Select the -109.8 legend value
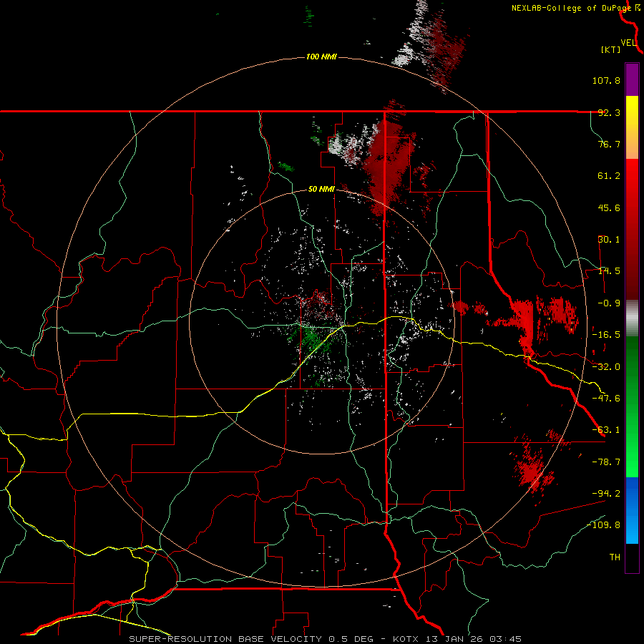The width and height of the screenshot is (644, 644). (603, 525)
